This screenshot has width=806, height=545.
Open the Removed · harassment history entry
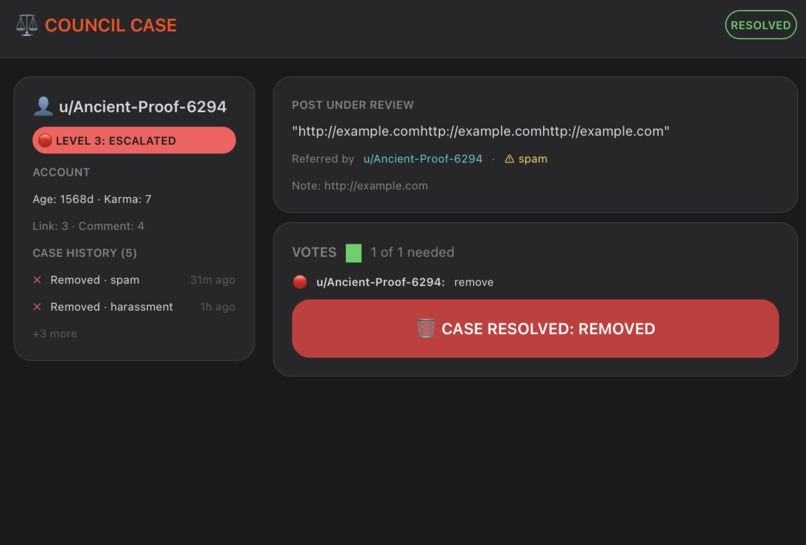112,307
